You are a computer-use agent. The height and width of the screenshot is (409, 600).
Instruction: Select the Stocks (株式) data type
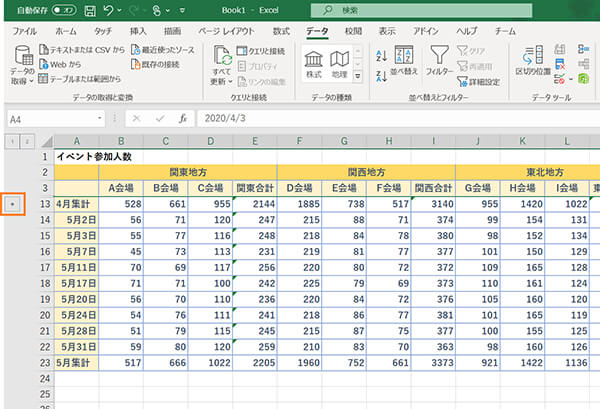[x=314, y=62]
